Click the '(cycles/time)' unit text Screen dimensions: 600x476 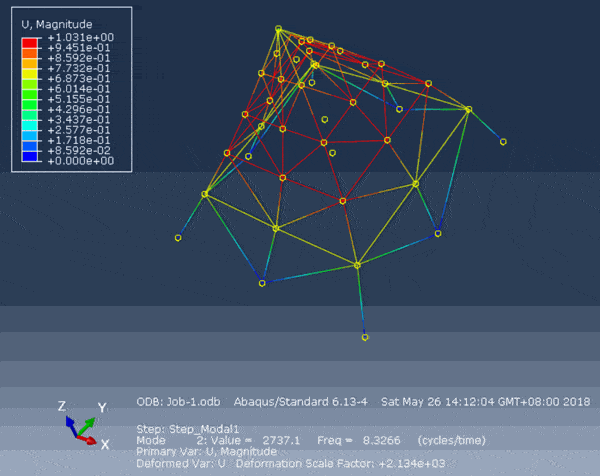452,440
